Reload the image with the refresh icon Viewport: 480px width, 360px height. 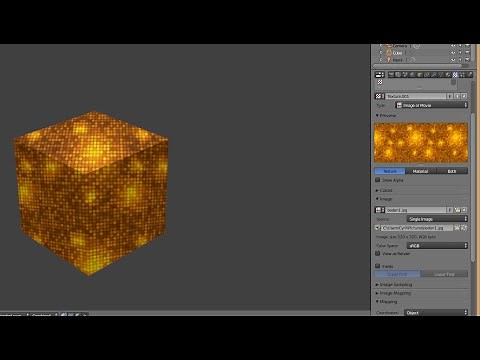coord(464,228)
